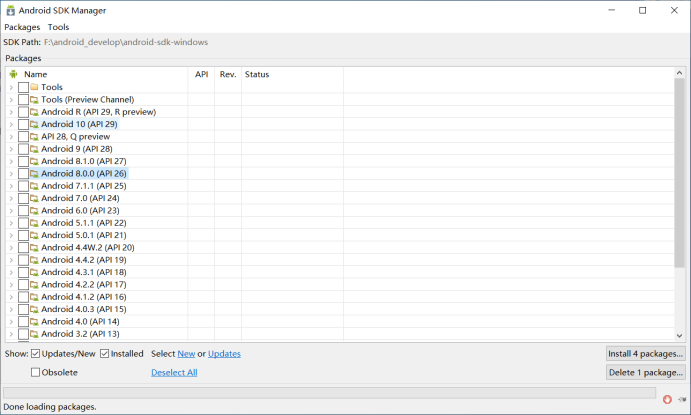
Task: Open the Packages menu
Action: tap(22, 27)
